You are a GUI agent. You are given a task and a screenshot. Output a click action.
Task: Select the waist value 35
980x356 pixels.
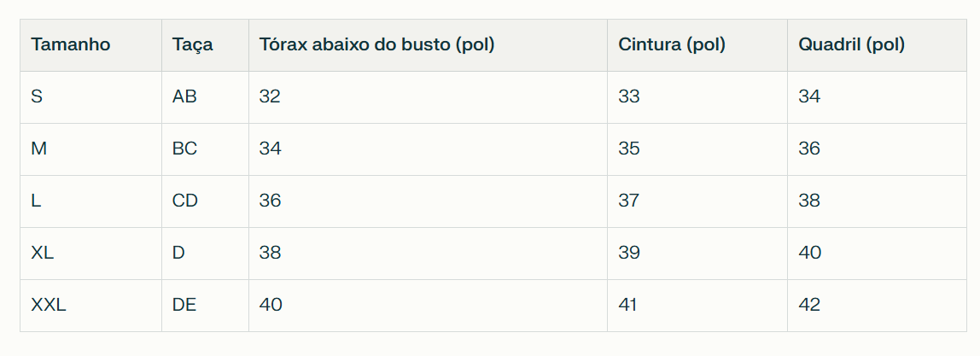[629, 149]
